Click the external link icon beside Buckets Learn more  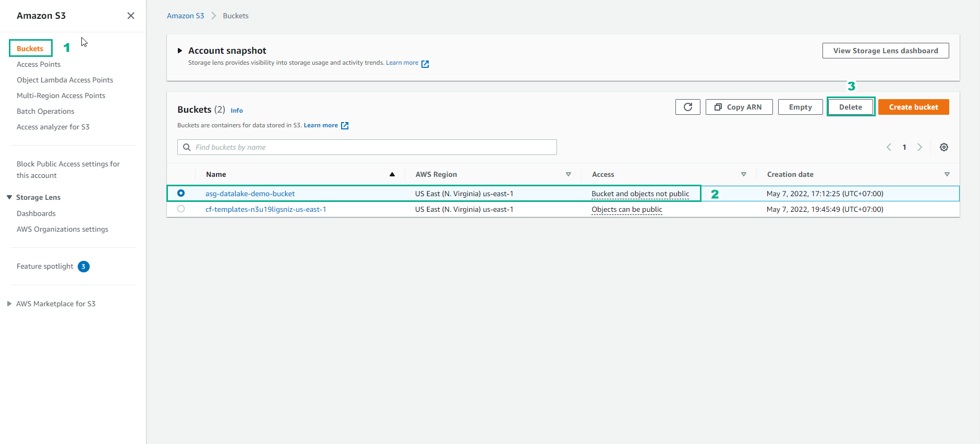[x=345, y=126]
